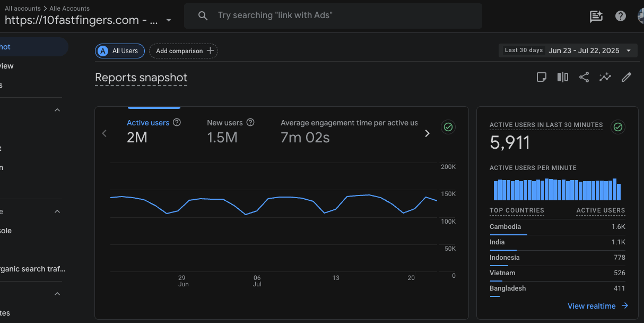644x323 pixels.
Task: Switch to the New users metric tab
Action: point(231,131)
